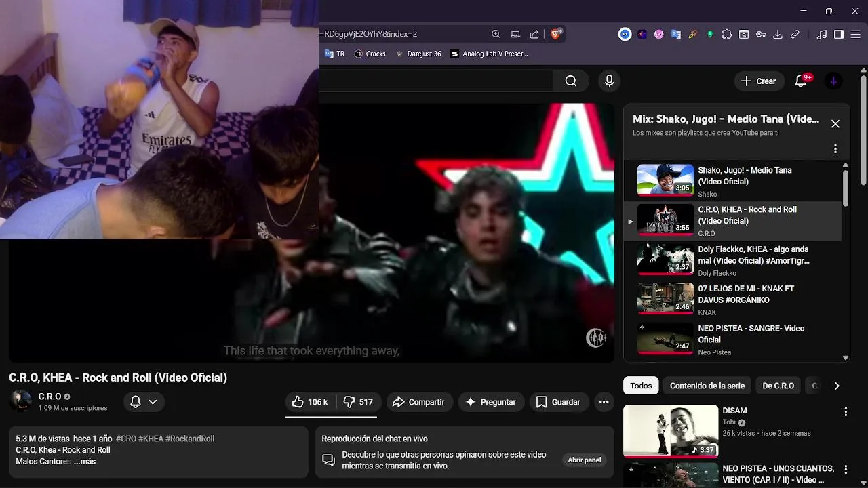Close the Mix playlist panel

point(835,124)
